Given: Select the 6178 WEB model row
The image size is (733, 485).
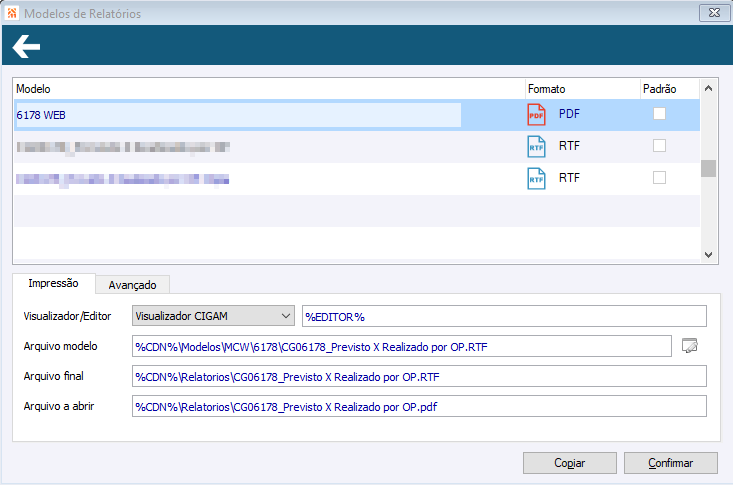Looking at the screenshot, I should pyautogui.click(x=357, y=115).
